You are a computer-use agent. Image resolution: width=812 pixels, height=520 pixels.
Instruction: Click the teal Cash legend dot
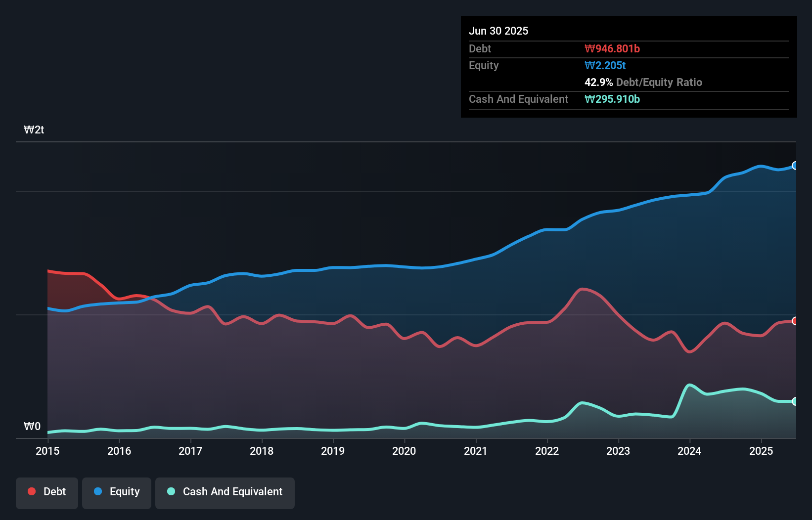pos(171,491)
